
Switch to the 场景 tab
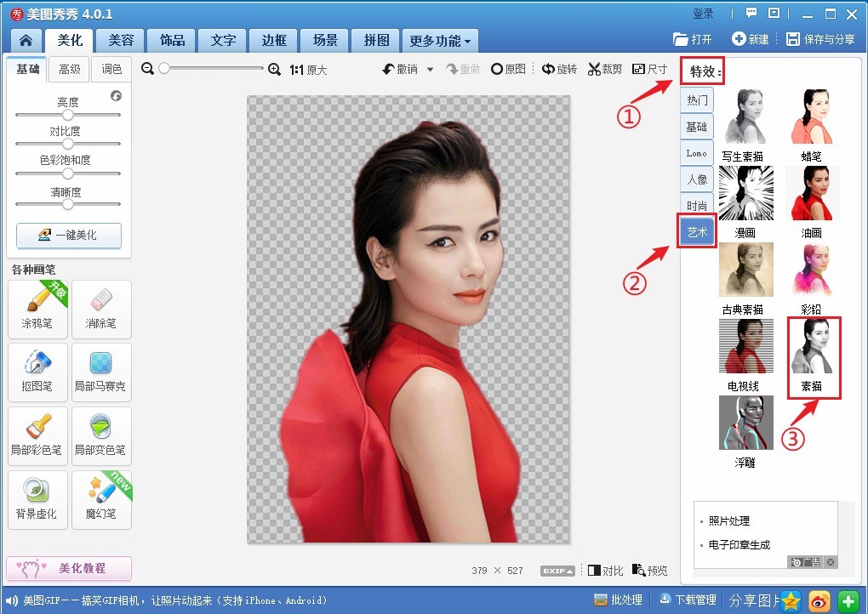[x=325, y=40]
